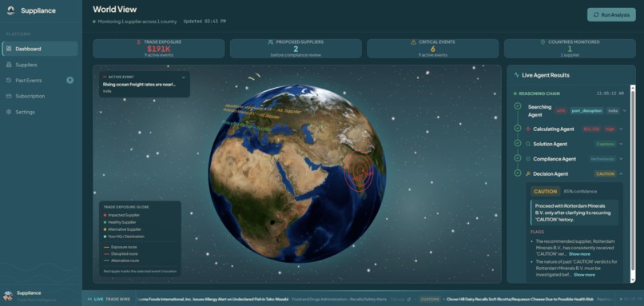This screenshot has height=306, width=644.
Task: Click the Proposed Suppliers people icon
Action: tap(271, 42)
